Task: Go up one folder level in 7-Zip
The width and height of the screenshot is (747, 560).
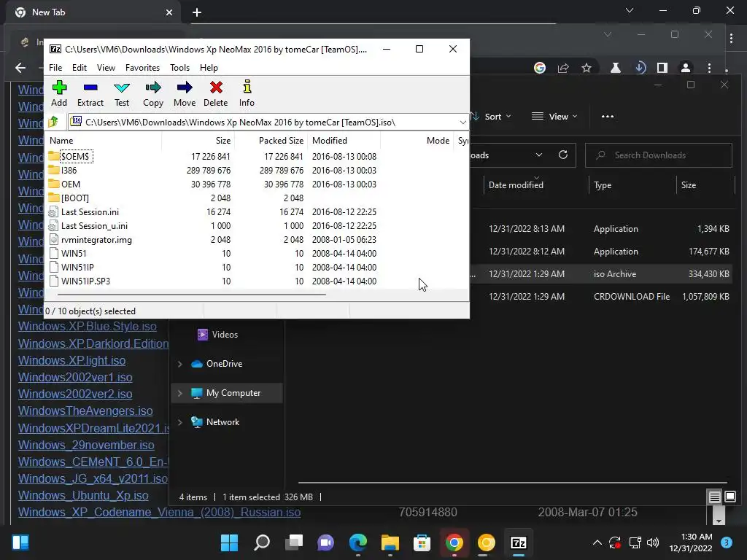Action: point(53,122)
